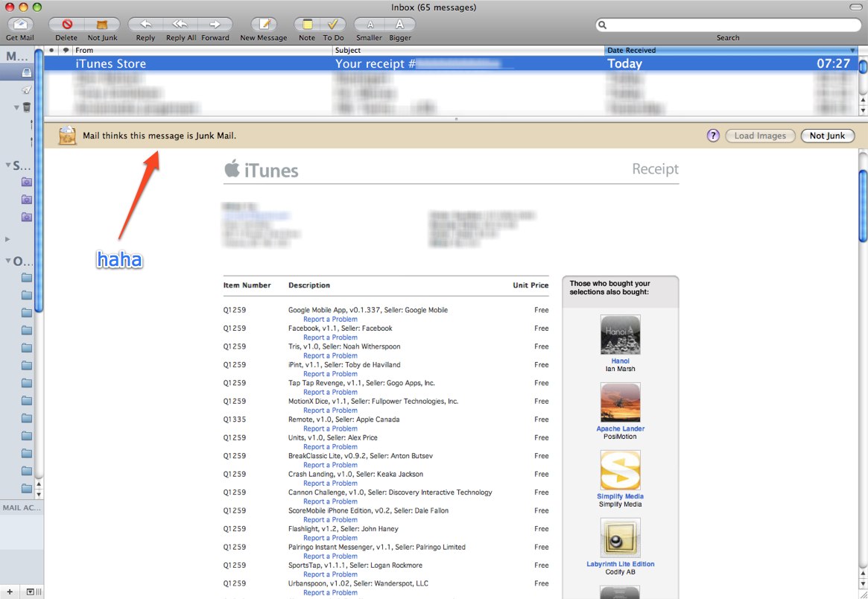Click the To Do checkmark icon
The height and width of the screenshot is (599, 868).
[333, 25]
